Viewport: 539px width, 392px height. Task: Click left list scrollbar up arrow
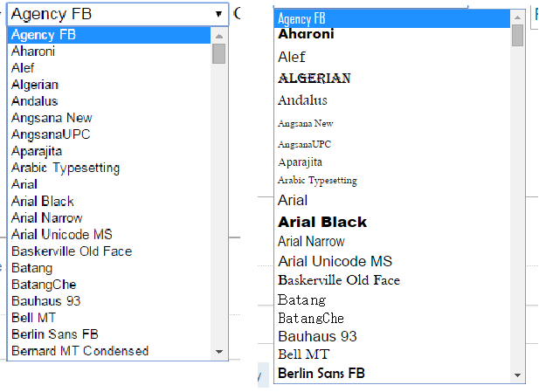click(x=219, y=35)
